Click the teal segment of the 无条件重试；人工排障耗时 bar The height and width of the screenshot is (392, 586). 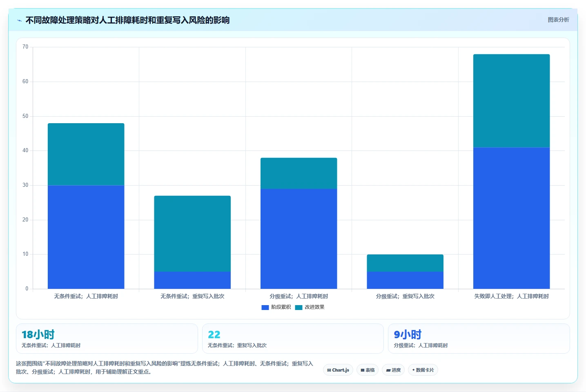coord(86,154)
